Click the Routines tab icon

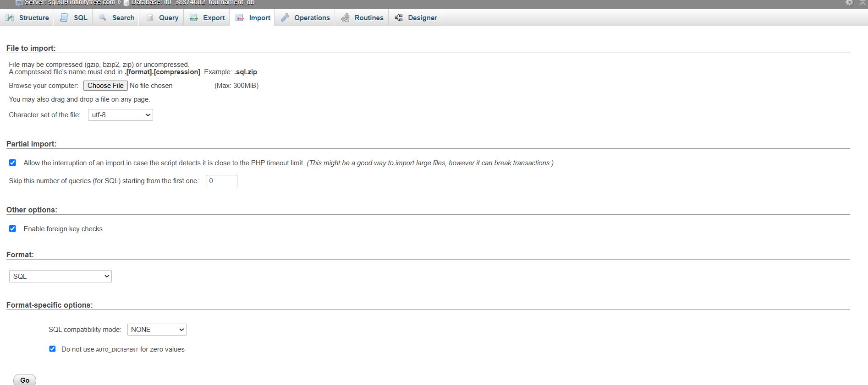pos(345,17)
